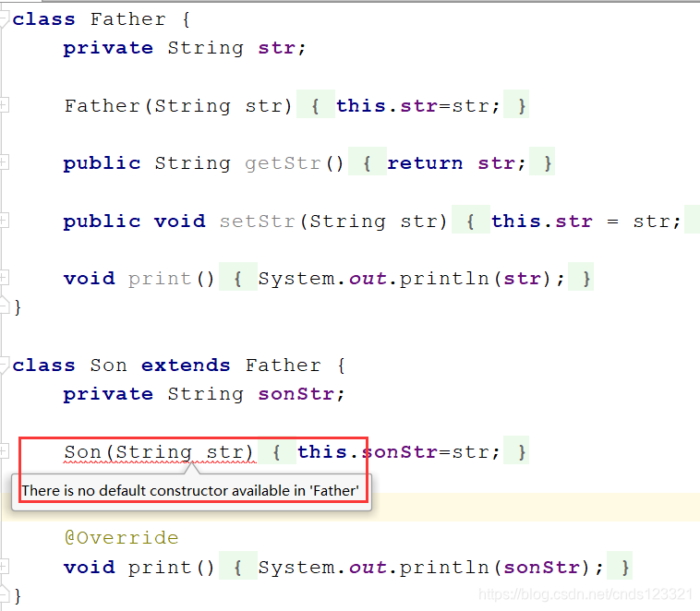Expand fold marker beside Father's print() method

coord(4,278)
